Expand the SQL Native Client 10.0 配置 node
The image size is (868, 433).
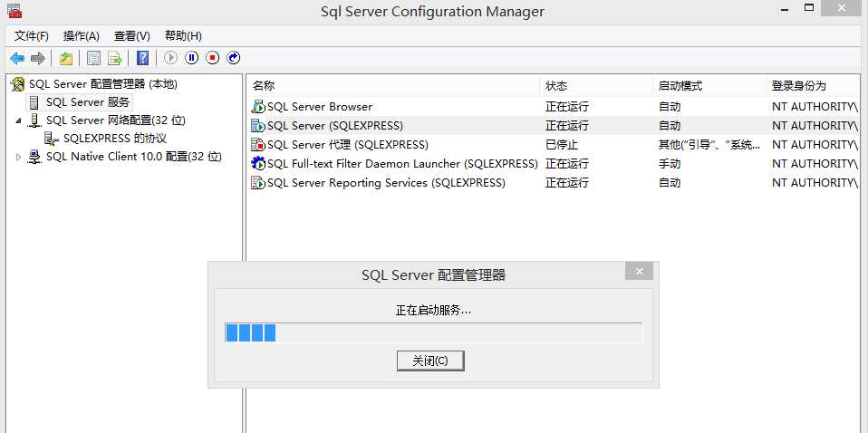click(x=18, y=158)
